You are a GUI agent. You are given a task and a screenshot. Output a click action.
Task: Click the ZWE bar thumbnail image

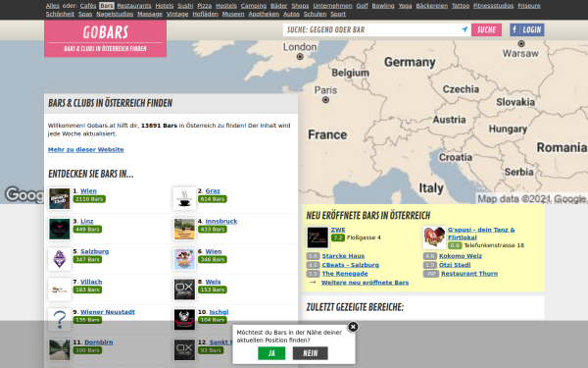pyautogui.click(x=318, y=237)
